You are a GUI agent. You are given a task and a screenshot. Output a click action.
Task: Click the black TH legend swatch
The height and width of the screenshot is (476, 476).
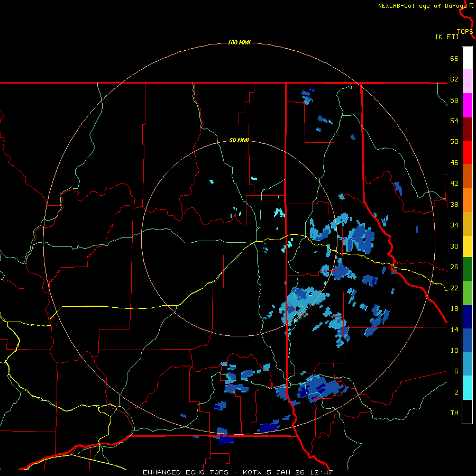tap(467, 411)
